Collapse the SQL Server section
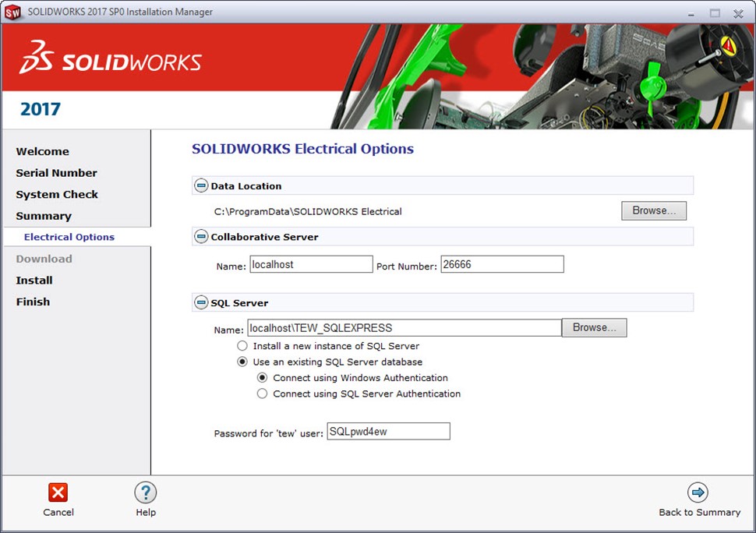 coord(201,303)
